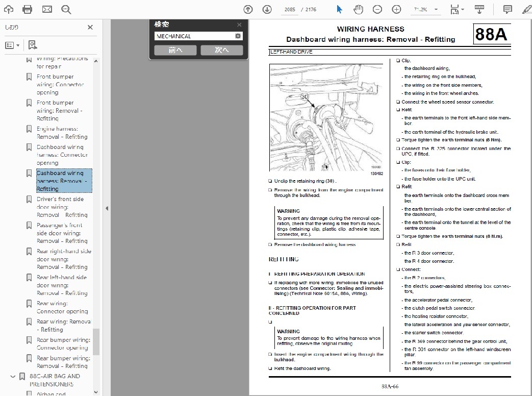Click the page number input field
Screen dimensions: 532x396
(x=289, y=9)
